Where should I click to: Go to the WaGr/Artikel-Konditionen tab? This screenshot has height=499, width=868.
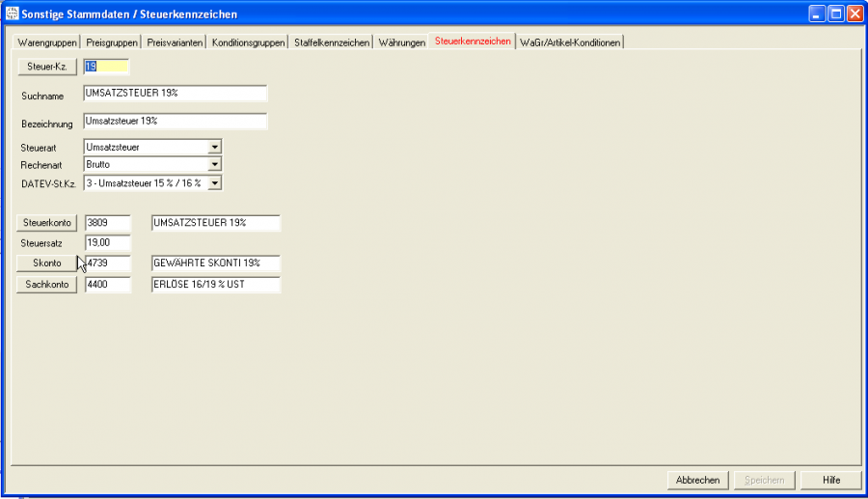pyautogui.click(x=570, y=42)
